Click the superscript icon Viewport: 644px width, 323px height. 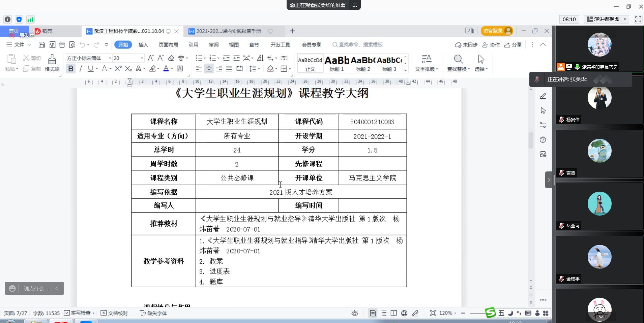tap(118, 69)
